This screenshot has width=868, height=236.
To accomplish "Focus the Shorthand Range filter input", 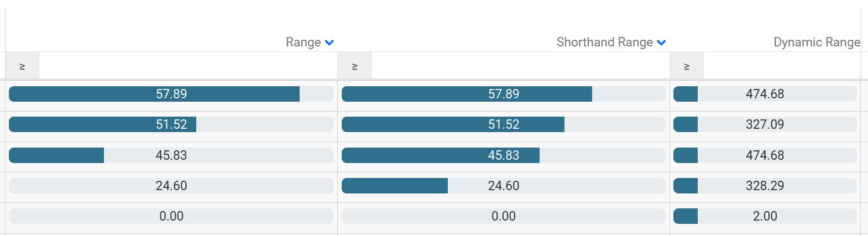I will (x=520, y=66).
